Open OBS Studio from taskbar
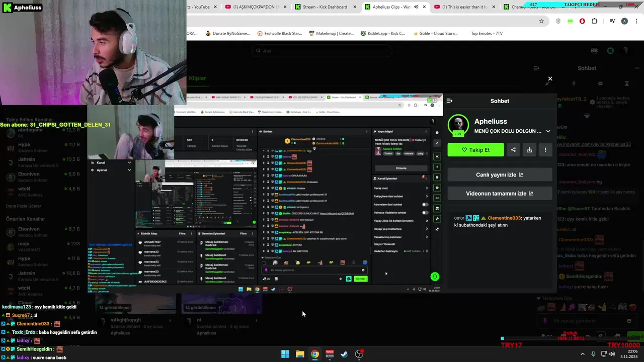This screenshot has height=362, width=644. (x=359, y=354)
